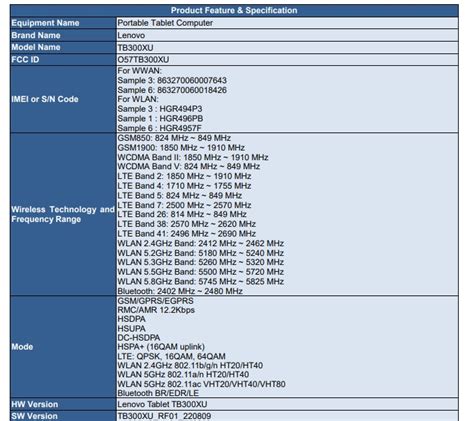Click SW Version value TB300XU_RF01_220809

point(164,416)
